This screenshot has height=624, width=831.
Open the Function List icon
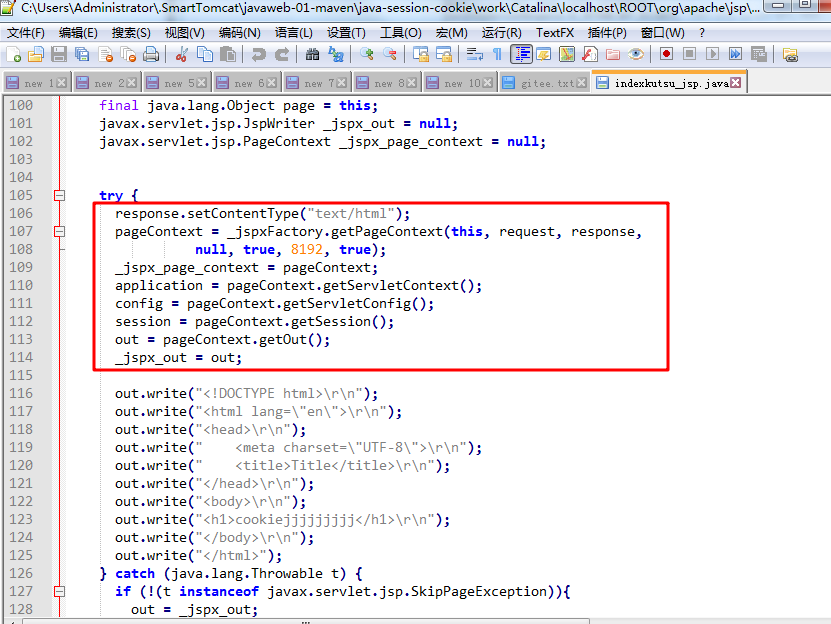589,55
